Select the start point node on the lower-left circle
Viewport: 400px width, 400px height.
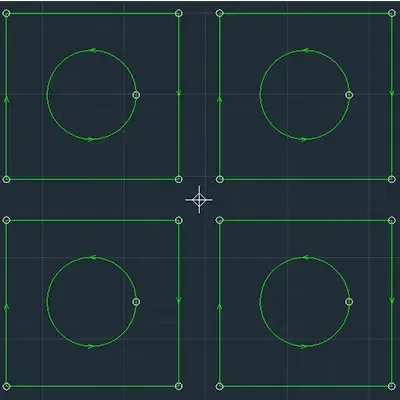click(136, 302)
